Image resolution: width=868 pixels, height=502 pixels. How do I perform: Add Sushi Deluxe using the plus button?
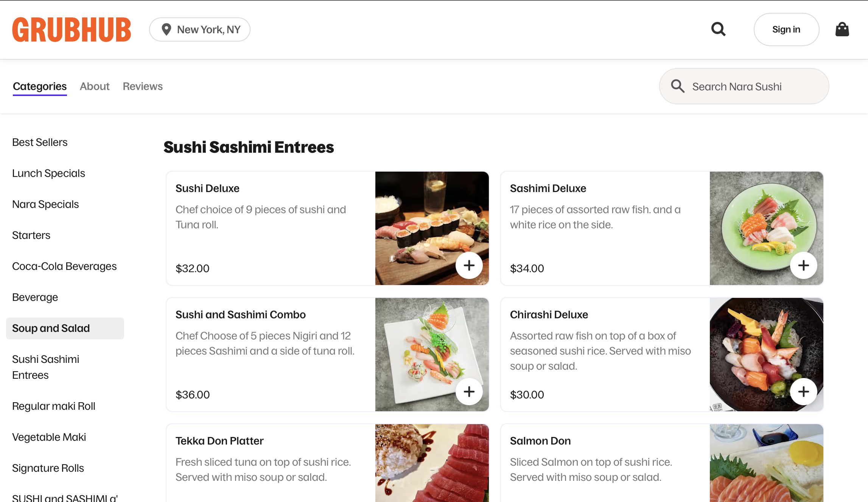coord(469,265)
